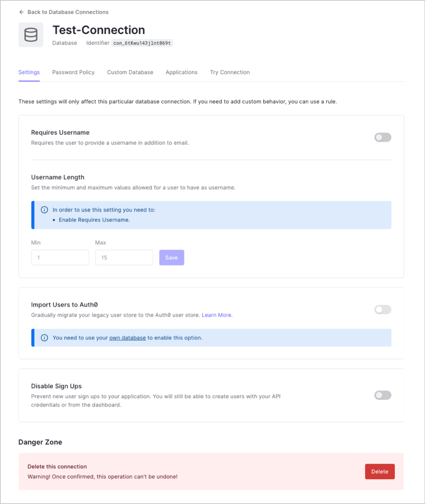Delete this connection with the red button
The image size is (425, 504).
[380, 472]
